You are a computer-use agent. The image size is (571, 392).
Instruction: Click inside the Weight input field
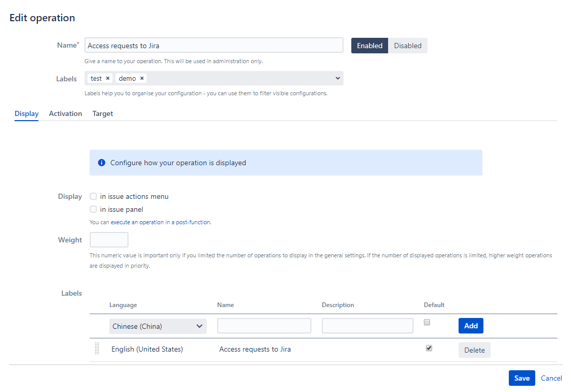pyautogui.click(x=109, y=239)
